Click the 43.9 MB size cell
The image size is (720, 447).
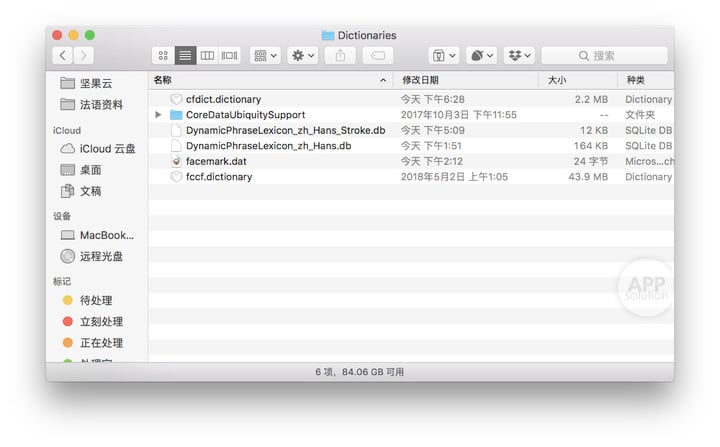point(588,177)
